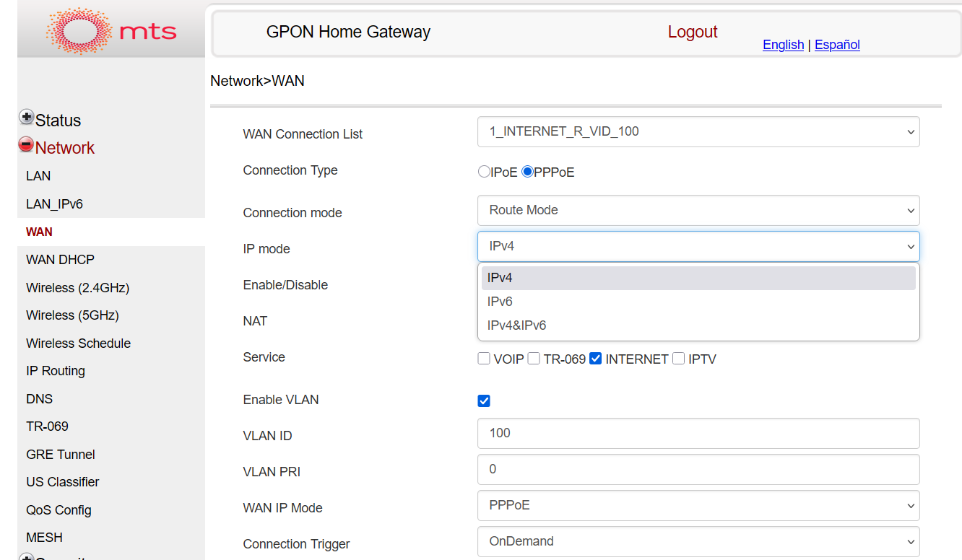This screenshot has height=560, width=962.
Task: Navigate to QoS Config page
Action: tap(58, 510)
